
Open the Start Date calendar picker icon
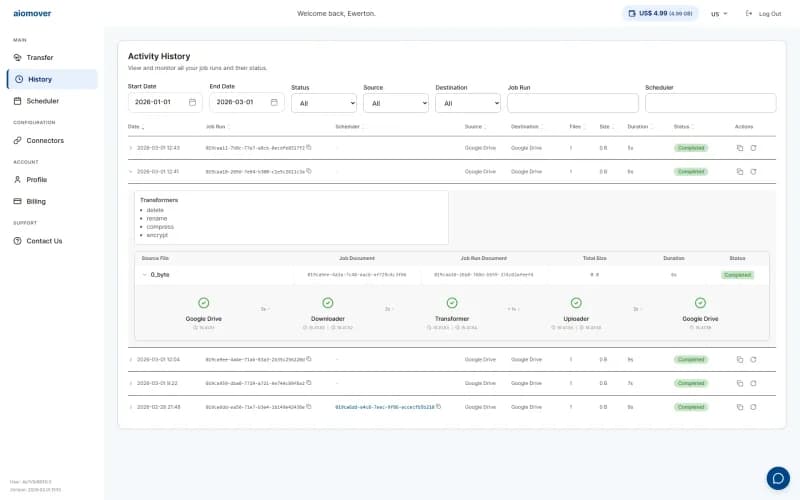click(192, 102)
